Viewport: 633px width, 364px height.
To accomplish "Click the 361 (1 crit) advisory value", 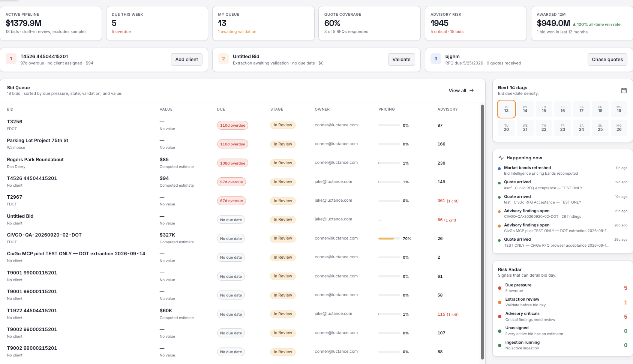I will (448, 201).
